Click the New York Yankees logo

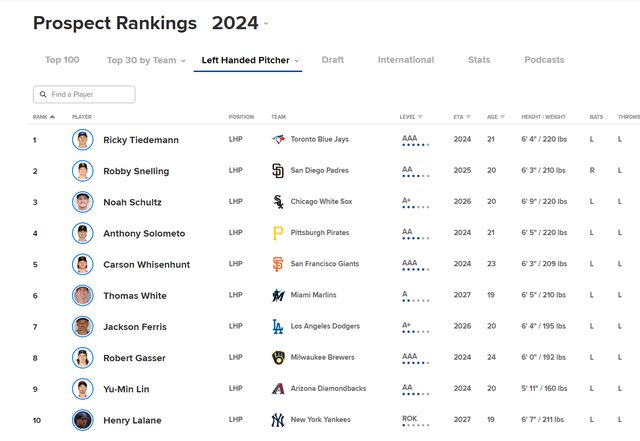tap(278, 420)
